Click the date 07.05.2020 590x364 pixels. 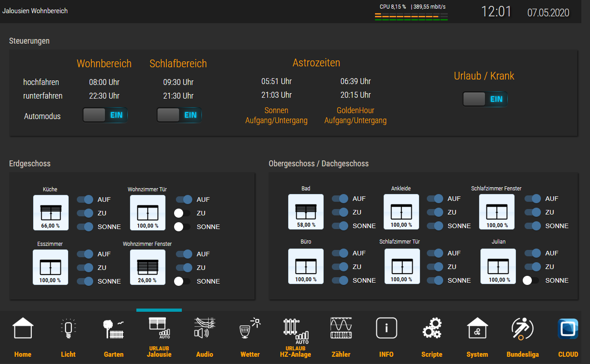coord(548,12)
